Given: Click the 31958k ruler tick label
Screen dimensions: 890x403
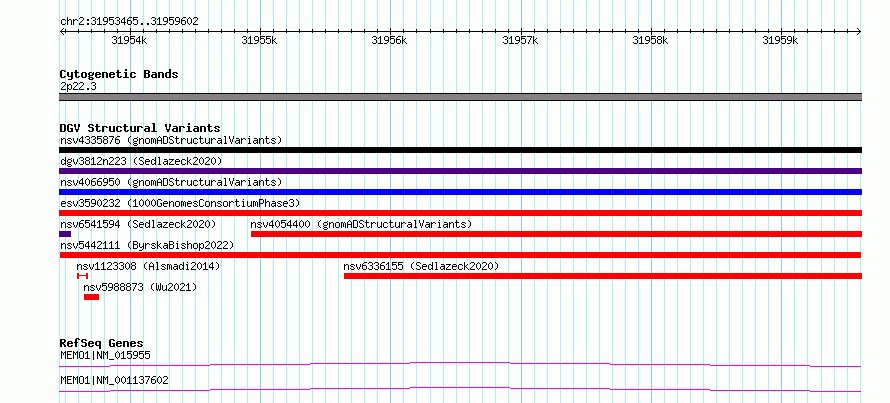Looking at the screenshot, I should 650,40.
